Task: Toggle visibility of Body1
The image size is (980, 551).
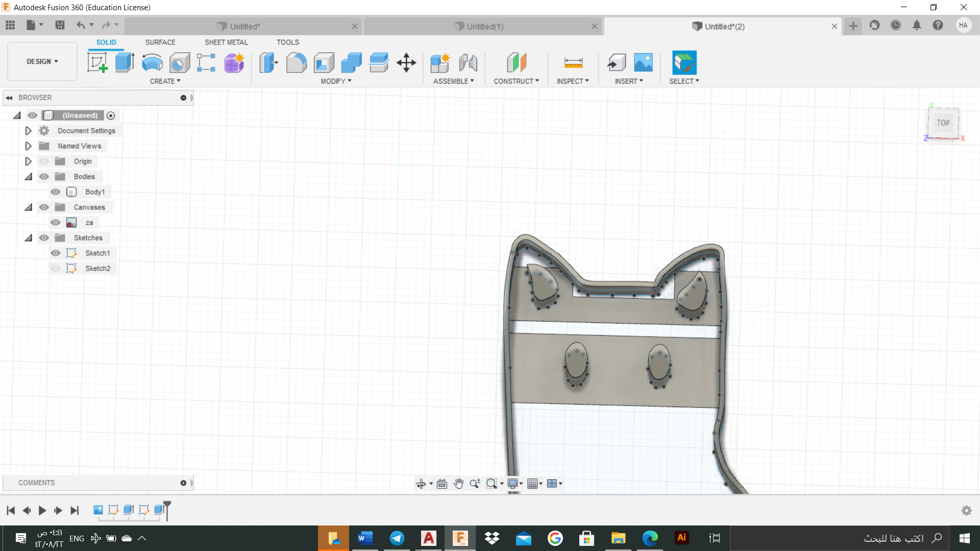Action: pyautogui.click(x=56, y=192)
